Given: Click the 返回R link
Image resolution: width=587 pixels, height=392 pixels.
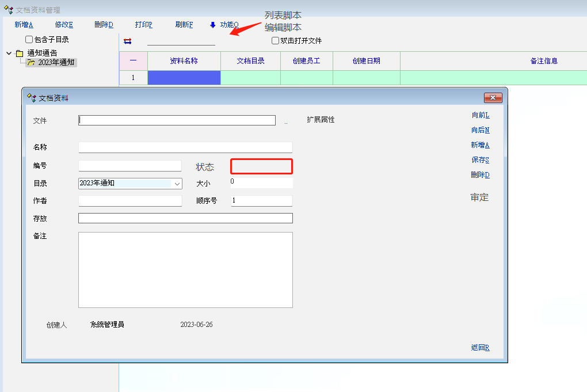Looking at the screenshot, I should coord(480,348).
